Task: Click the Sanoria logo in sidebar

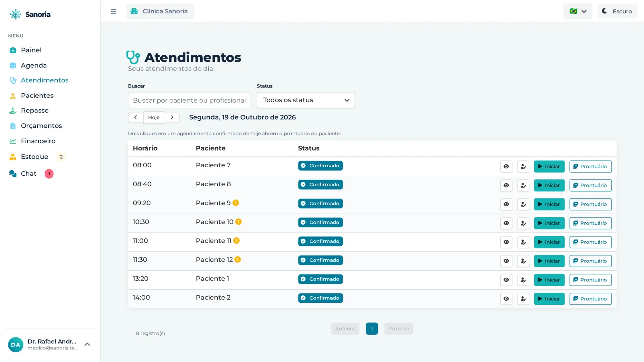Action: coord(30,14)
